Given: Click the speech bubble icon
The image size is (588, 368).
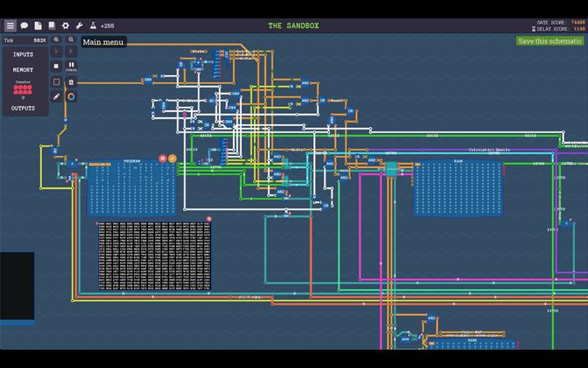Looking at the screenshot, I should pos(24,26).
